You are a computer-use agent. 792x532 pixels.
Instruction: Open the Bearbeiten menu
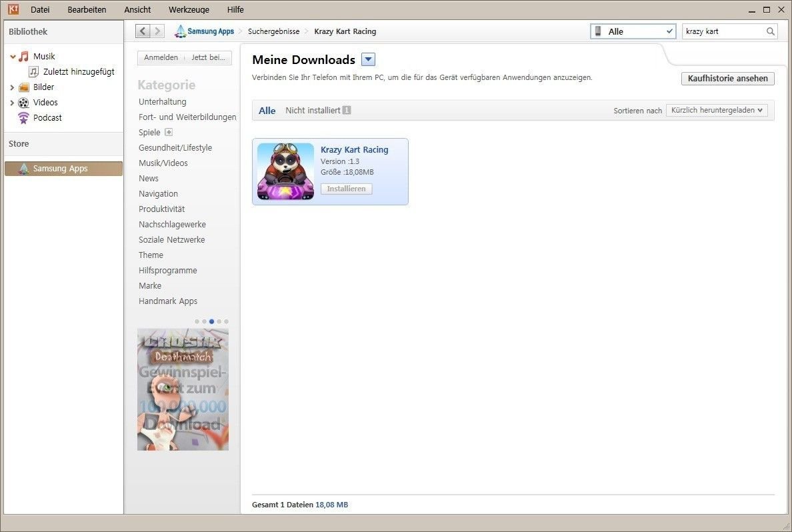point(87,9)
